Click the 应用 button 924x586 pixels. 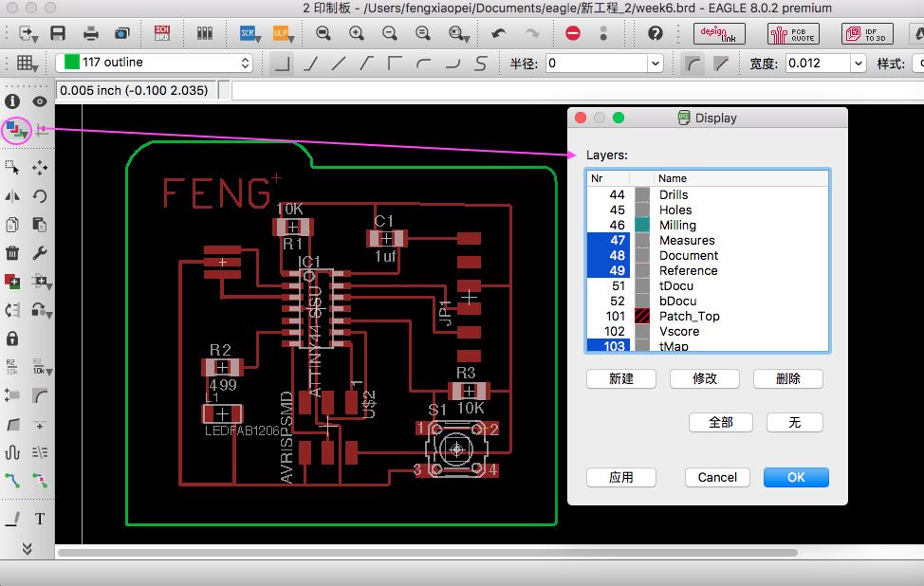(621, 477)
